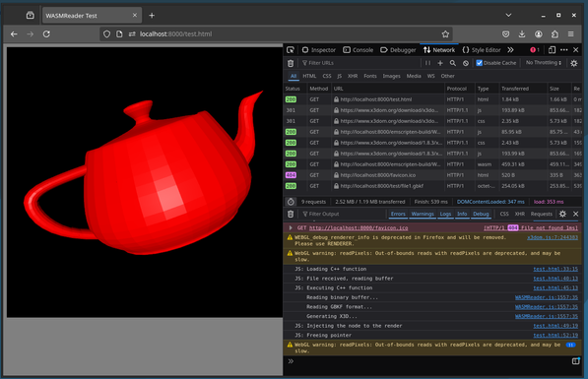Toggle the Errors console filter

click(398, 214)
